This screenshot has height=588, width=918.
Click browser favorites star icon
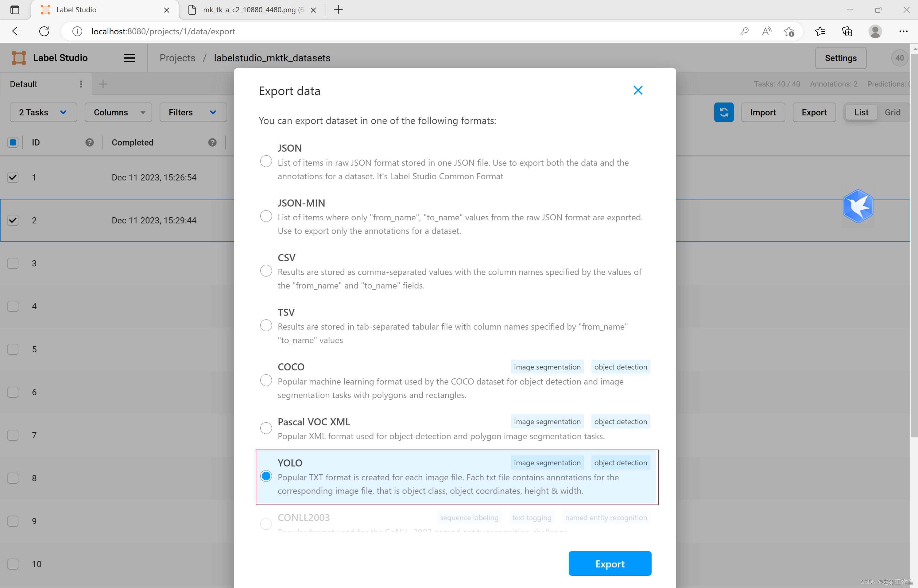point(819,31)
